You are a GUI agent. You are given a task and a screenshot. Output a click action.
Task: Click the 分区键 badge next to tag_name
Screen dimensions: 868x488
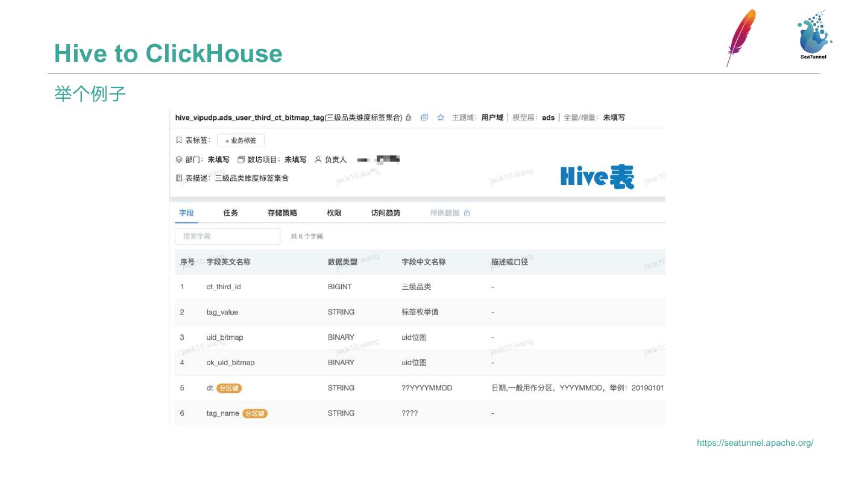point(255,413)
